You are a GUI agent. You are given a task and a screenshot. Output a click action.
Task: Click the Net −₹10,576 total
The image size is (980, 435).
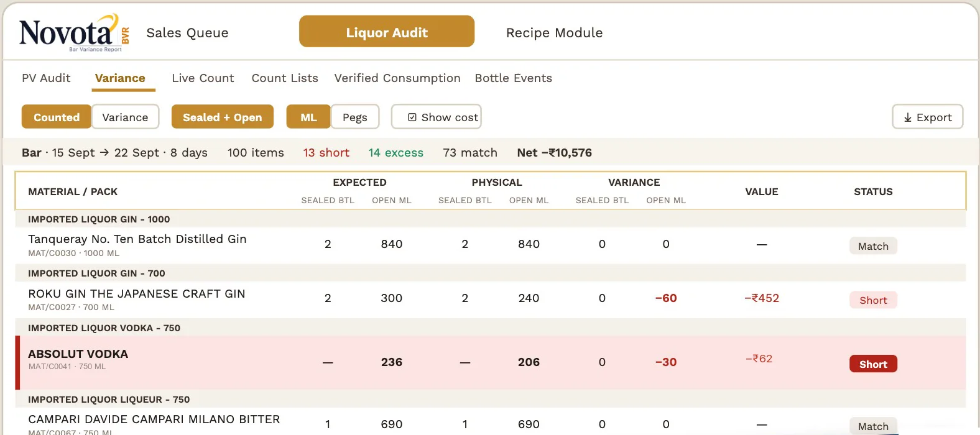click(x=554, y=153)
